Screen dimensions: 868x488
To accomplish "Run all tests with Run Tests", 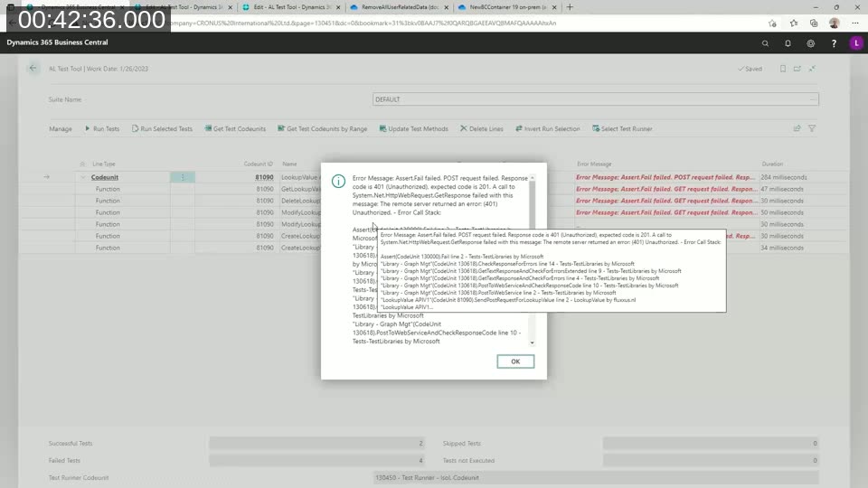I will (x=102, y=129).
